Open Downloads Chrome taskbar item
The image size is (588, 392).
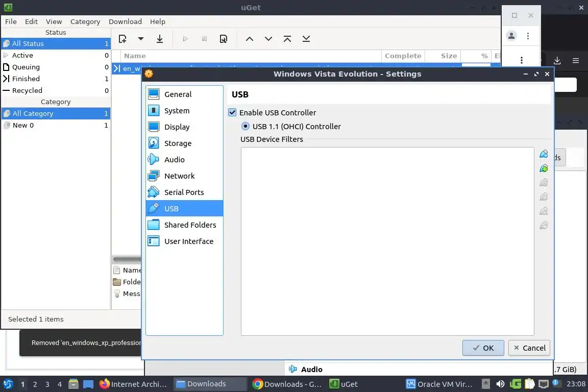[x=287, y=384]
